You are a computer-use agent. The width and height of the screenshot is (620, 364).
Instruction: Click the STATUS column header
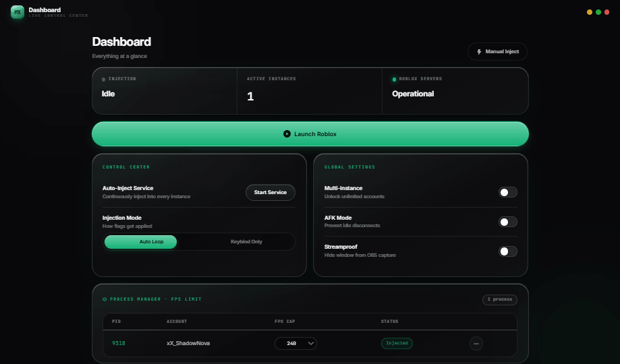coord(389,322)
